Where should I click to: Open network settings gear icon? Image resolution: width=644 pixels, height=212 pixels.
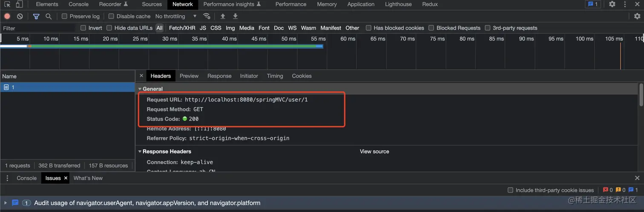637,16
